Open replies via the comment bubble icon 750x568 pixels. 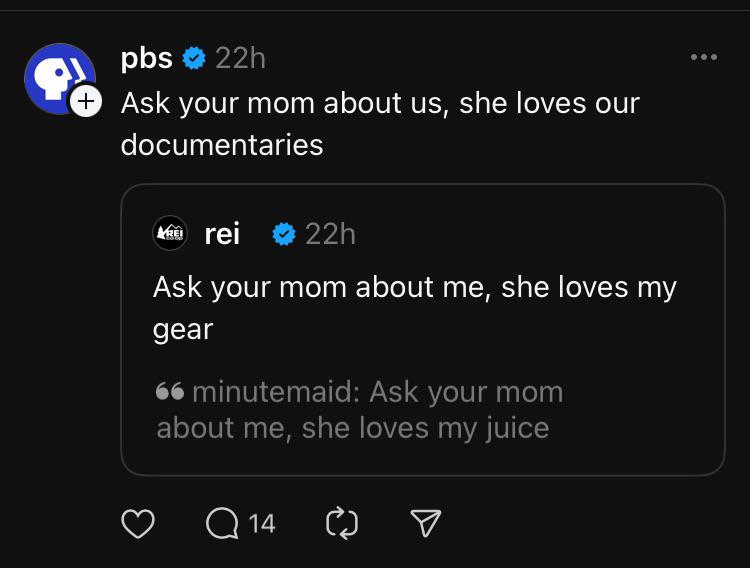tap(222, 523)
